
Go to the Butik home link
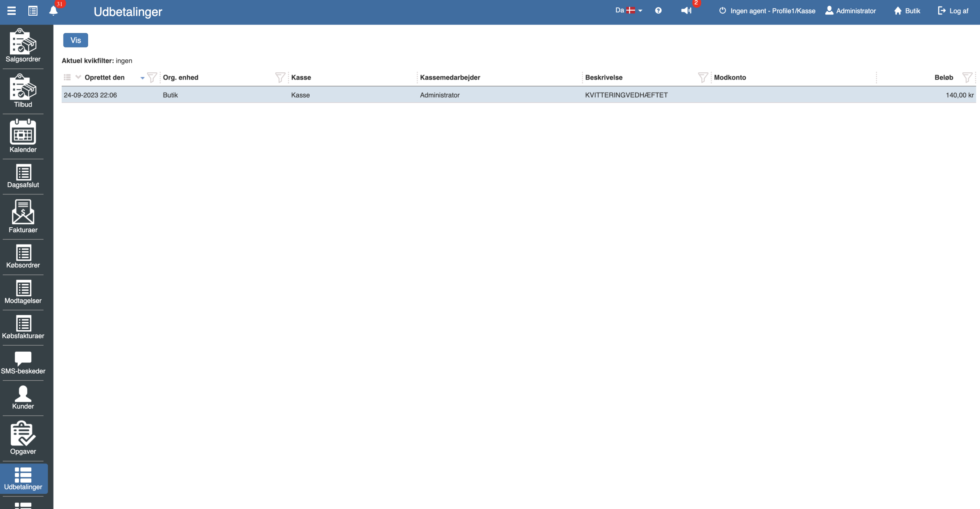(x=907, y=11)
